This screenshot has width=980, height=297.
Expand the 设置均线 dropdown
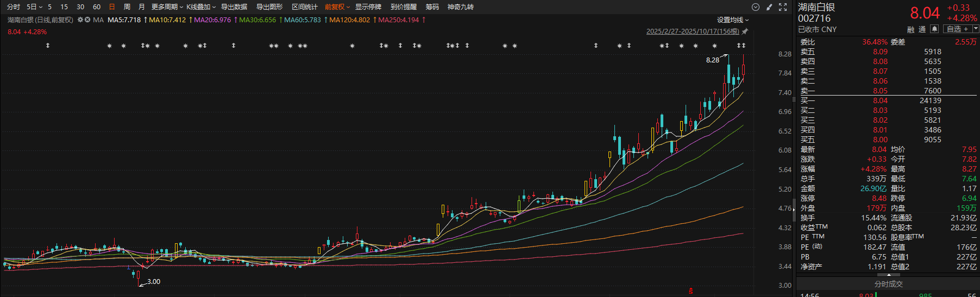(733, 20)
